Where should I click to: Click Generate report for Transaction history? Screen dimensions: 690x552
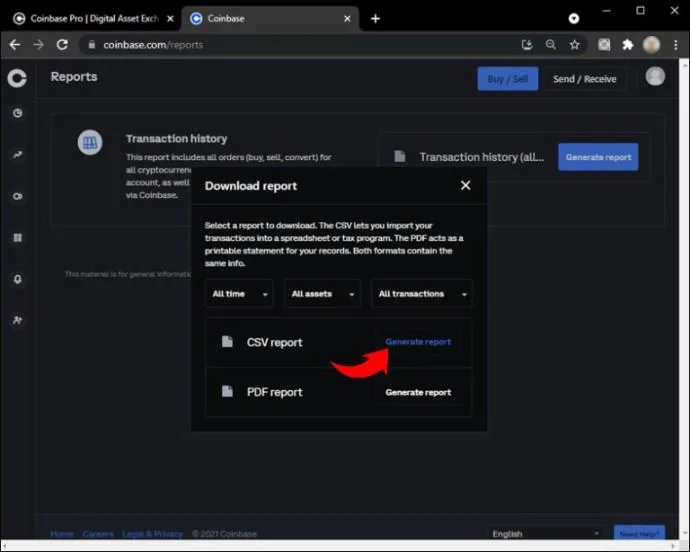[598, 157]
